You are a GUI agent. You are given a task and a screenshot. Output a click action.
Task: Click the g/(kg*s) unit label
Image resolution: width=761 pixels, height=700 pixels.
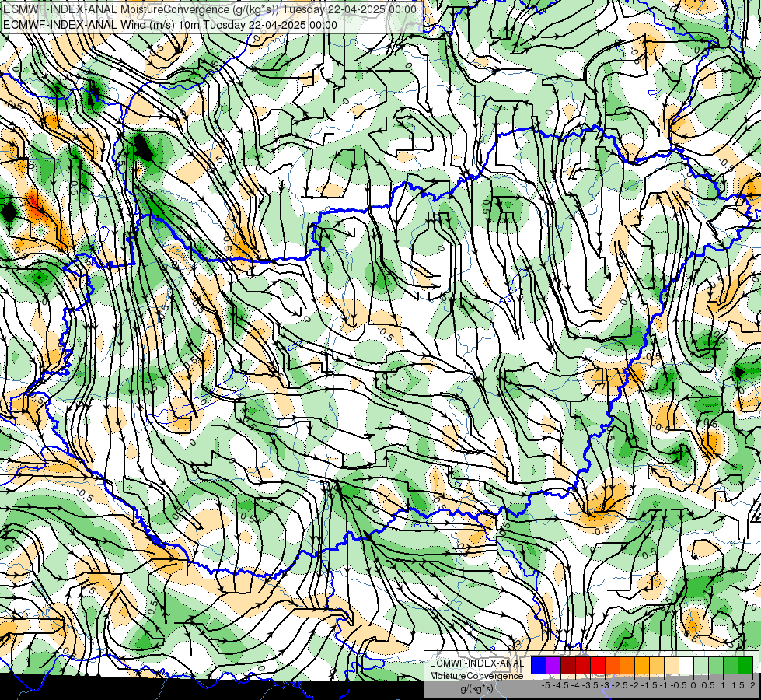[x=476, y=689]
